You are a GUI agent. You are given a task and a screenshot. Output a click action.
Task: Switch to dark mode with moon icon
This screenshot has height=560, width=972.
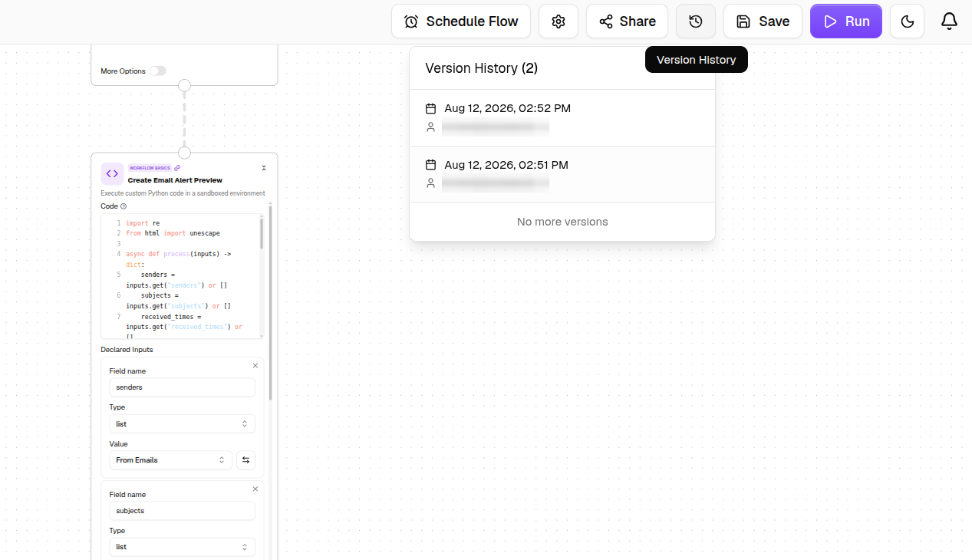click(x=907, y=21)
